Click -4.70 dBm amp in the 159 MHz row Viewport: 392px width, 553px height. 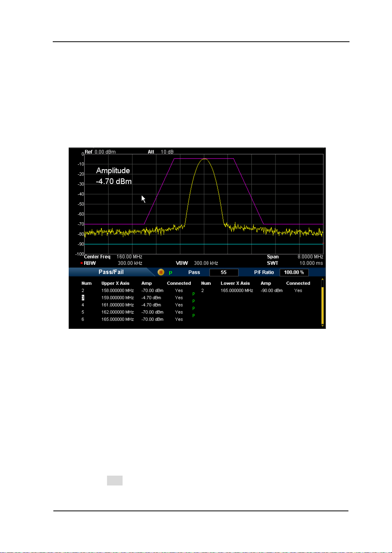click(151, 298)
